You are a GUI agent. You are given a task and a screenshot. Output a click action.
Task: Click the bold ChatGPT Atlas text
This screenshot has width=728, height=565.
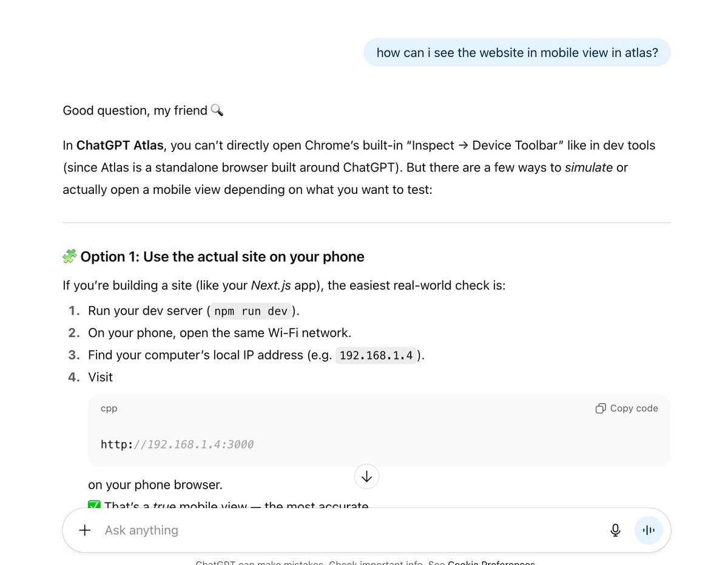click(120, 145)
